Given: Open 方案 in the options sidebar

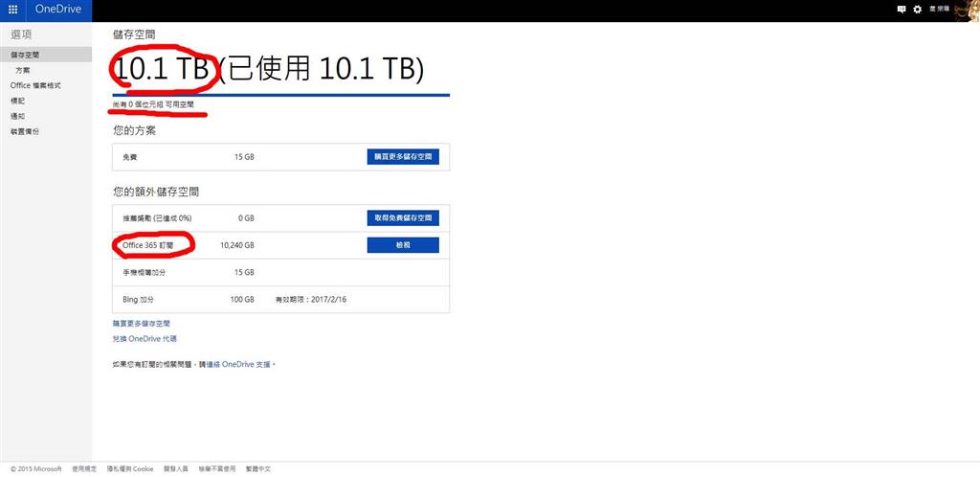Looking at the screenshot, I should pos(23,71).
